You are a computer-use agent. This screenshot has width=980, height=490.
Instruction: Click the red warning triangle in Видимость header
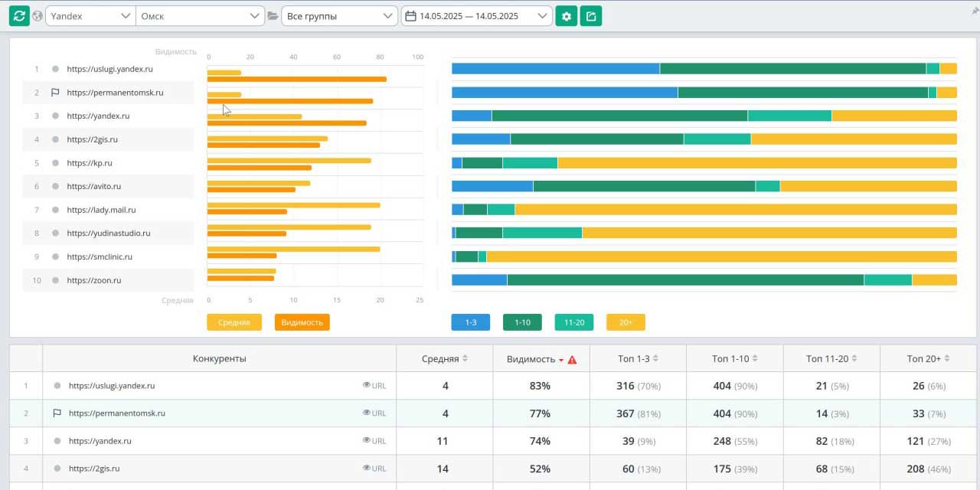572,359
